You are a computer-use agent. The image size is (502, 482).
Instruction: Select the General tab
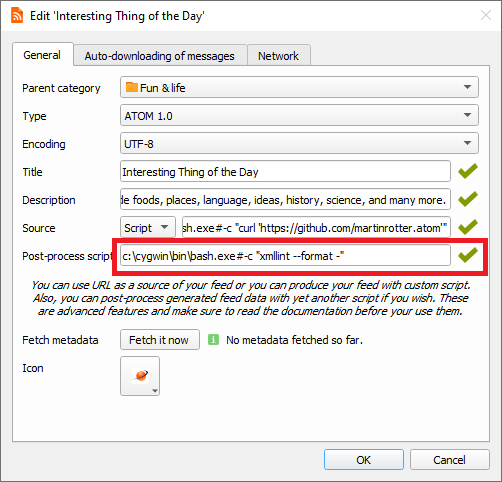42,55
